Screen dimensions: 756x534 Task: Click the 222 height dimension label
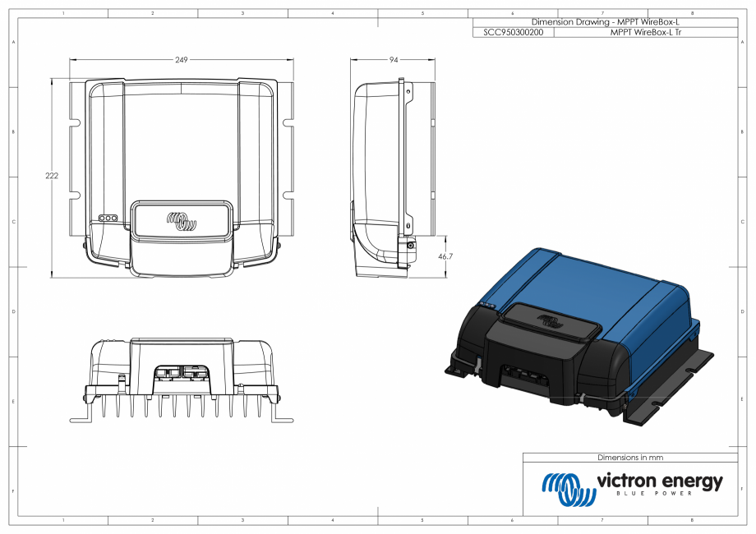(53, 175)
